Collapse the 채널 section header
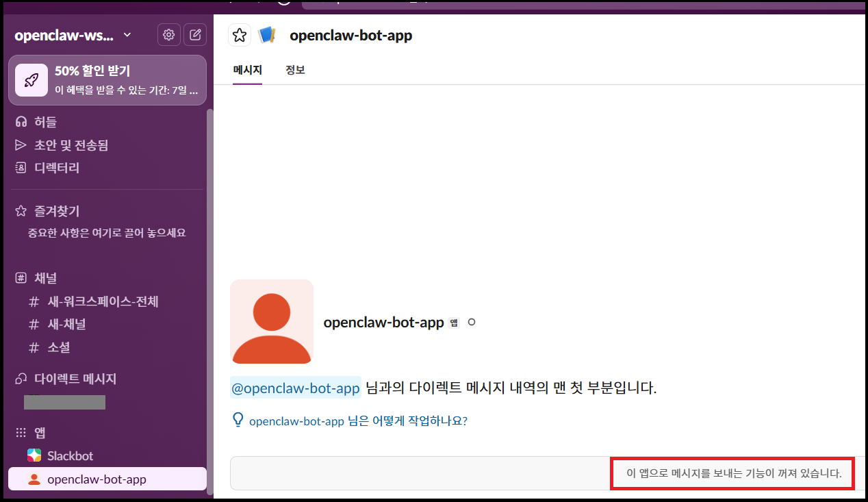Screen dimensions: 868x502 pos(46,278)
